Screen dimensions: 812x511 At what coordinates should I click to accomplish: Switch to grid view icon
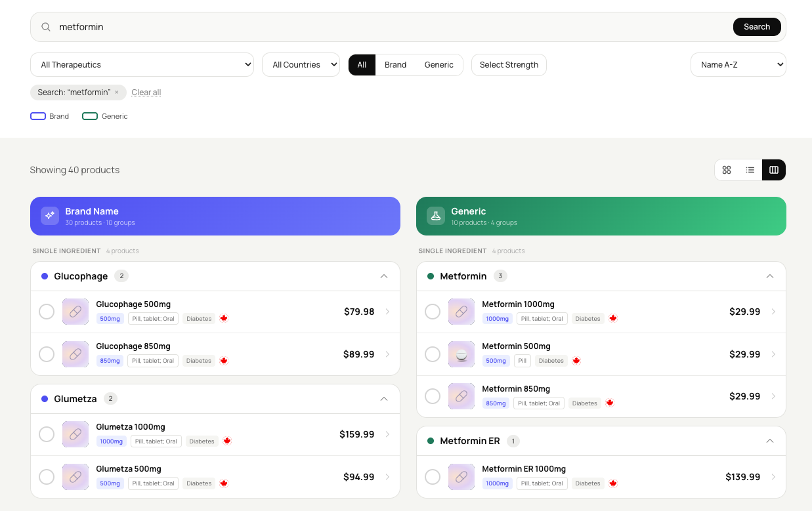(x=727, y=170)
